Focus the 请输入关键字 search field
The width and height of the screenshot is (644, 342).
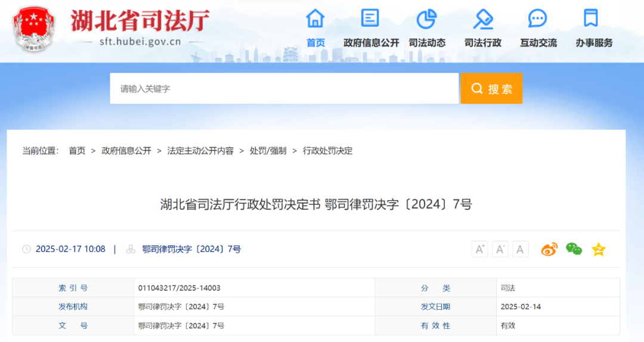284,88
